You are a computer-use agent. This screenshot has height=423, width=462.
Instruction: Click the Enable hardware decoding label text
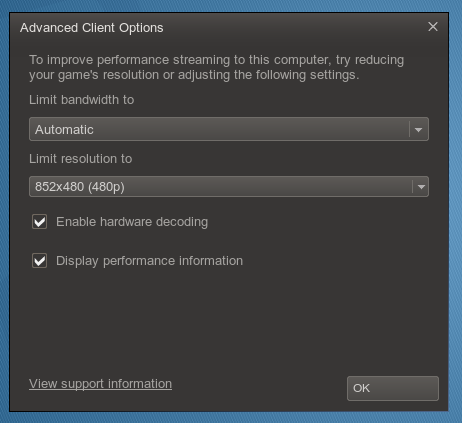point(132,222)
